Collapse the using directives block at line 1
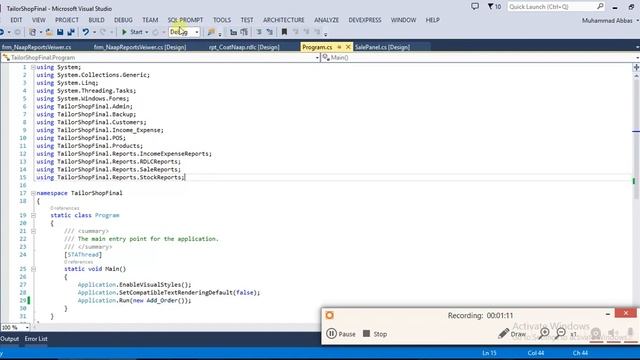This screenshot has height=360, width=640. click(x=33, y=67)
